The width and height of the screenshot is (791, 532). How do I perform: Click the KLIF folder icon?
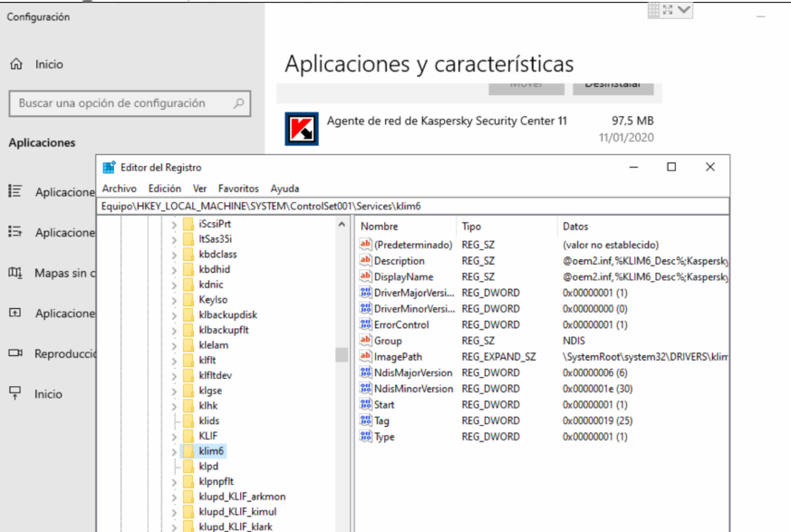[188, 436]
